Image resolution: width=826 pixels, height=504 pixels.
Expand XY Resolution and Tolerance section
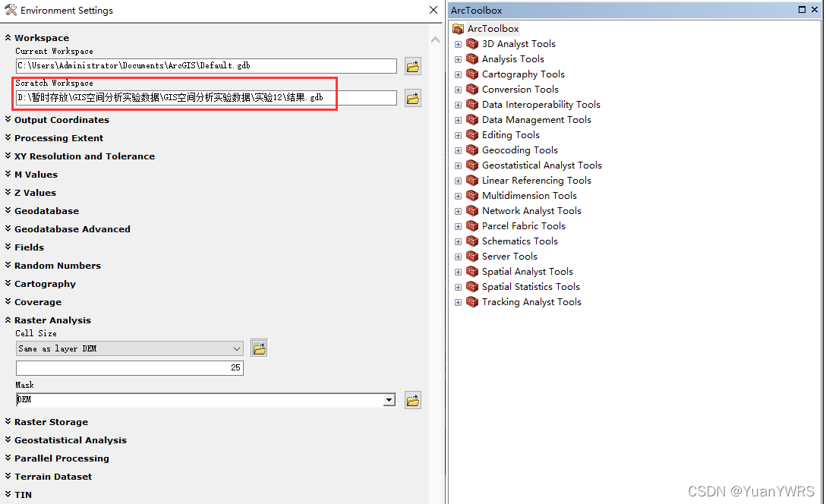8,156
